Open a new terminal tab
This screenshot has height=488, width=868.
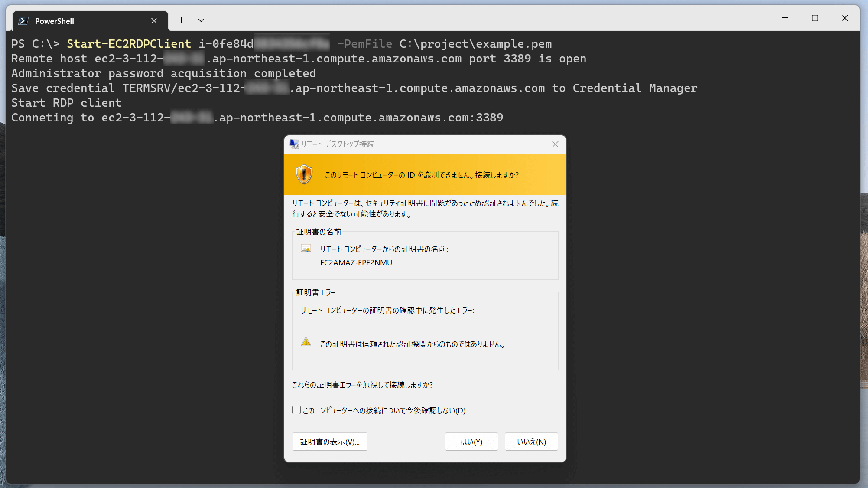(x=181, y=20)
